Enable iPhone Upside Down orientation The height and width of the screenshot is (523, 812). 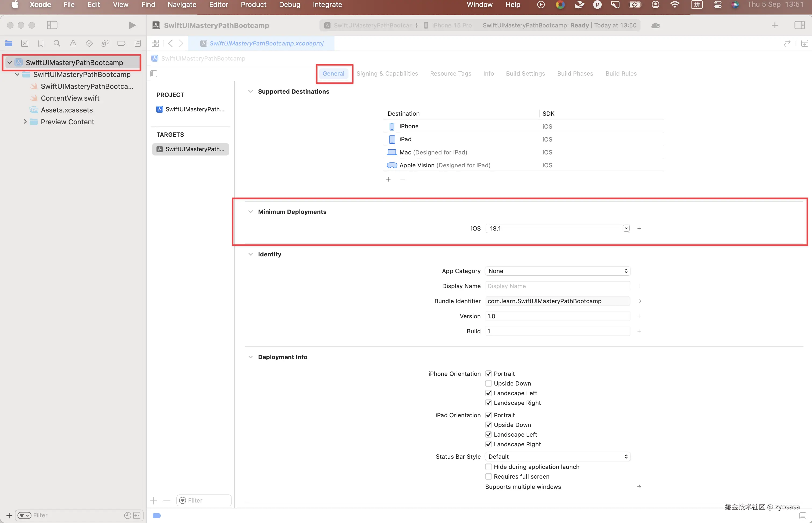point(488,383)
